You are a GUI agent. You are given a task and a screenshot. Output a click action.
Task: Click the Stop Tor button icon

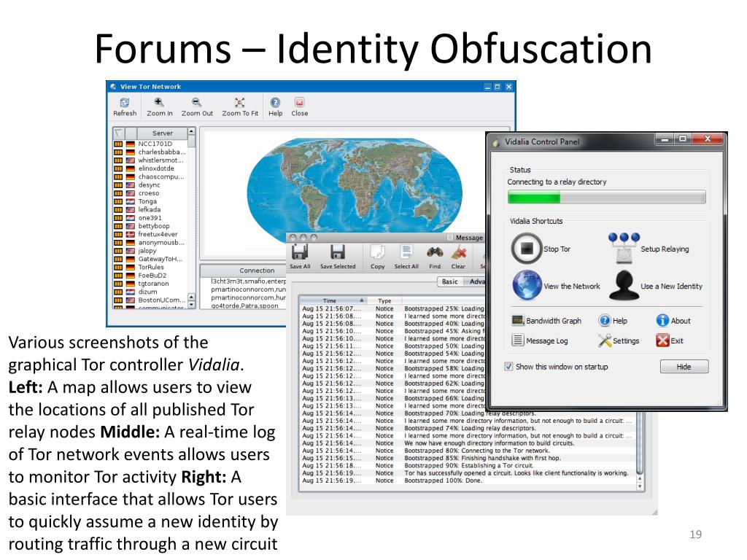(527, 248)
